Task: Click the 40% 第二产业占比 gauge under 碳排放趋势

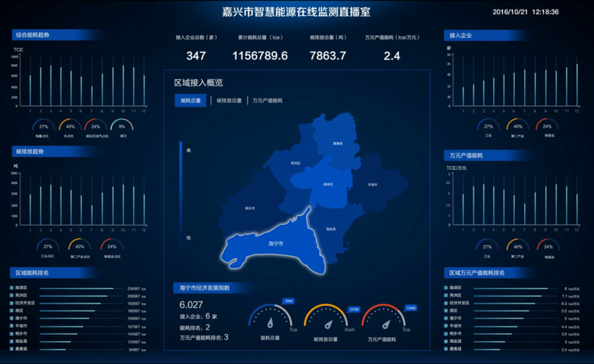Action: click(x=80, y=247)
